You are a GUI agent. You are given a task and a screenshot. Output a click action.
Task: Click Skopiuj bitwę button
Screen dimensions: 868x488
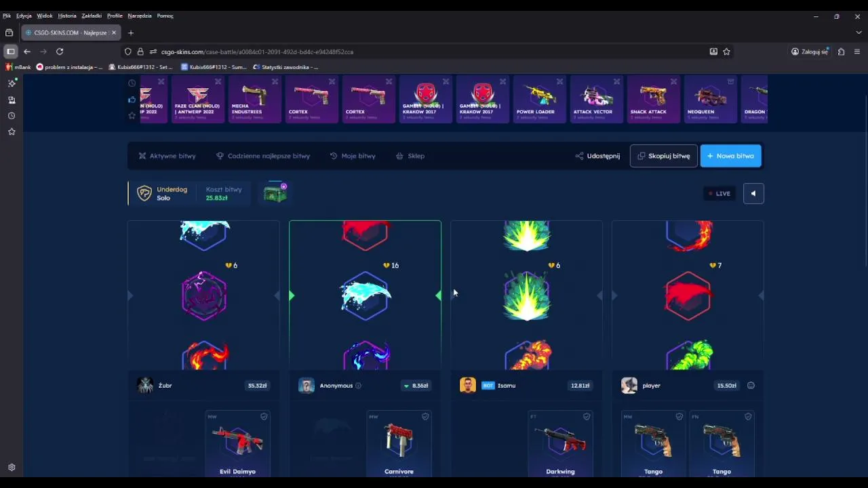(664, 156)
